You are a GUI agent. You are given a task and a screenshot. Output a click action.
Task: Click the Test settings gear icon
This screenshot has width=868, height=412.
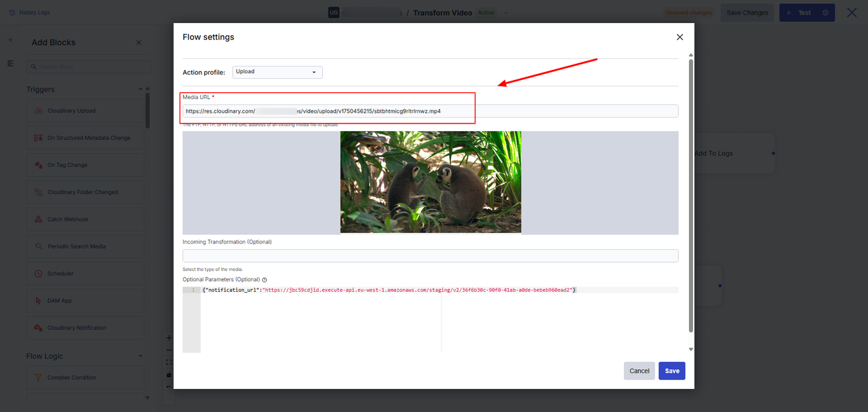click(x=825, y=13)
